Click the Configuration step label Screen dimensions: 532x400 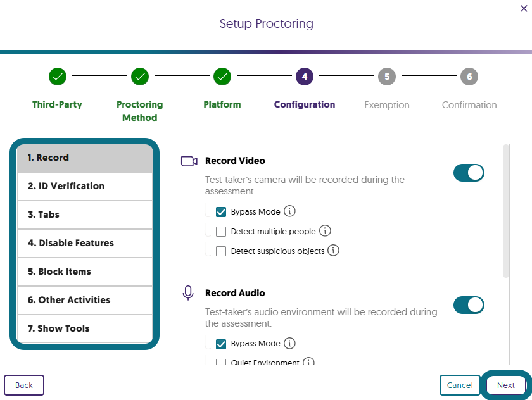click(x=305, y=104)
